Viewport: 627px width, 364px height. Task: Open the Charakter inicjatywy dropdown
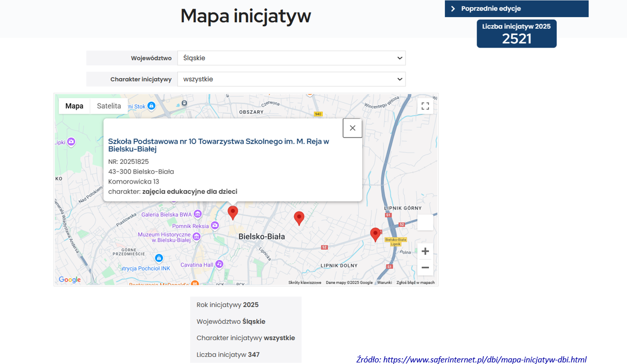[x=291, y=79]
